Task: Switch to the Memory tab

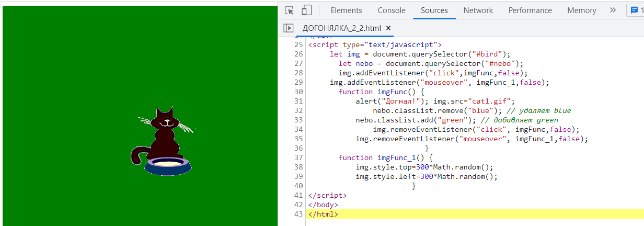Action: pyautogui.click(x=581, y=10)
